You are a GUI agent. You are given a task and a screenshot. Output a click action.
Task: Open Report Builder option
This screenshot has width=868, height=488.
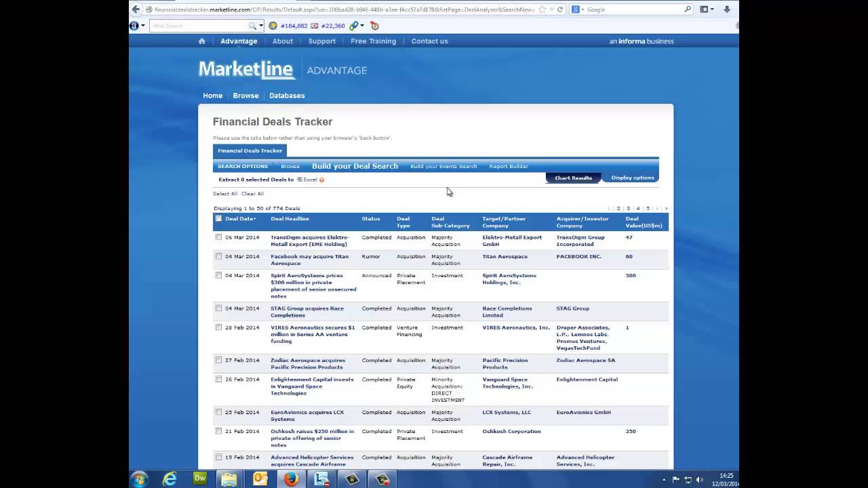coord(509,166)
